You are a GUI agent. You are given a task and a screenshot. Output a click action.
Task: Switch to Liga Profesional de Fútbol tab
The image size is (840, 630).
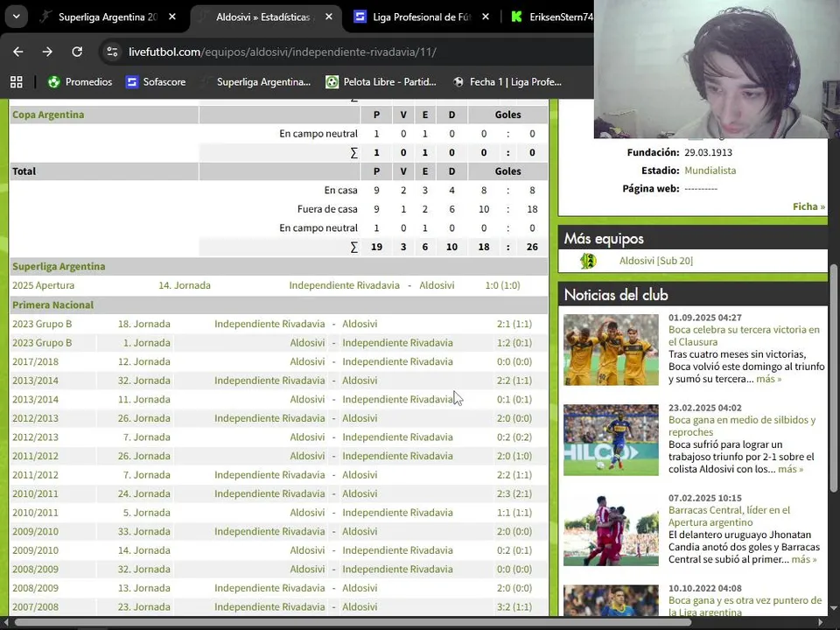[421, 17]
